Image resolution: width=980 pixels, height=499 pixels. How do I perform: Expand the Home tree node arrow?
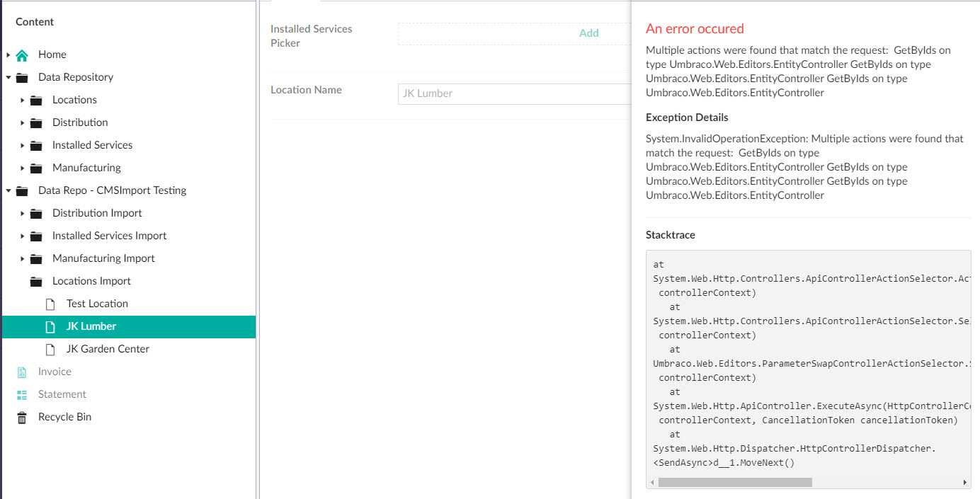(x=8, y=55)
